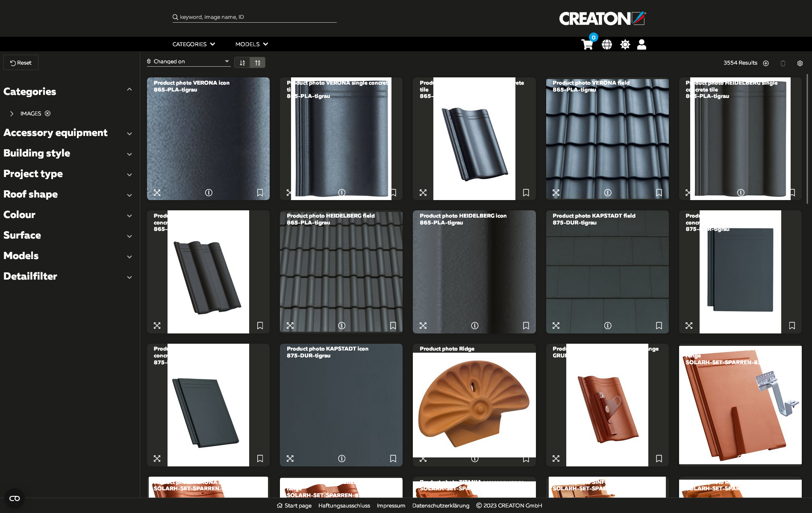Bookmark the HEIDELBERG icon photo

click(x=526, y=326)
